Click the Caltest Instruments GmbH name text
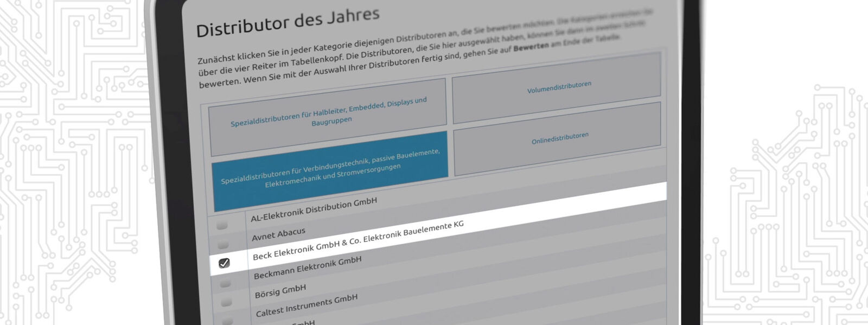 click(x=307, y=306)
